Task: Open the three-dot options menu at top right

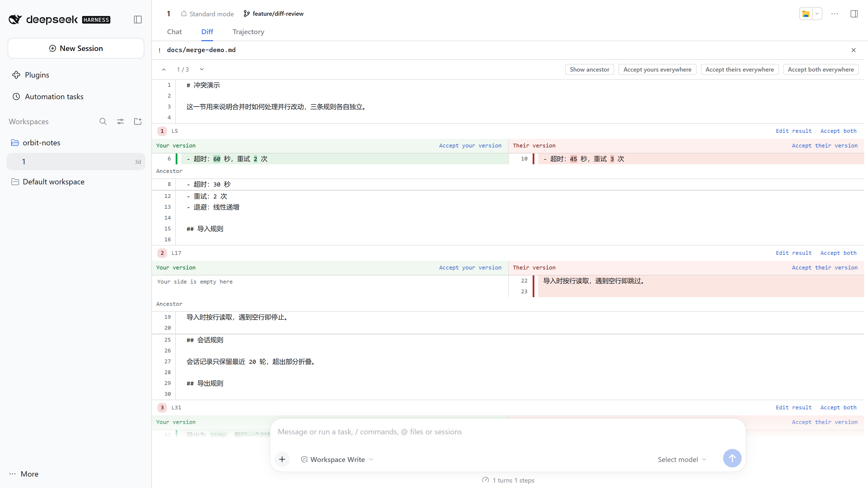Action: coord(834,14)
